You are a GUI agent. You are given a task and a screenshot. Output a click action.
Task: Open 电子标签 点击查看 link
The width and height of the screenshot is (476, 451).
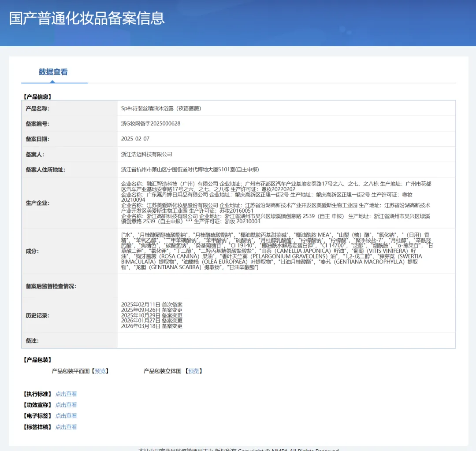click(66, 416)
